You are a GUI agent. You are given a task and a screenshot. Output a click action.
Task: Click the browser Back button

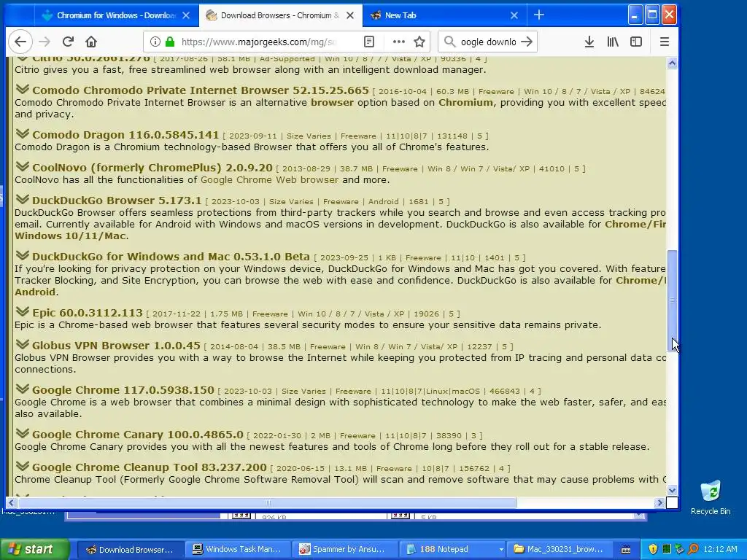(20, 42)
